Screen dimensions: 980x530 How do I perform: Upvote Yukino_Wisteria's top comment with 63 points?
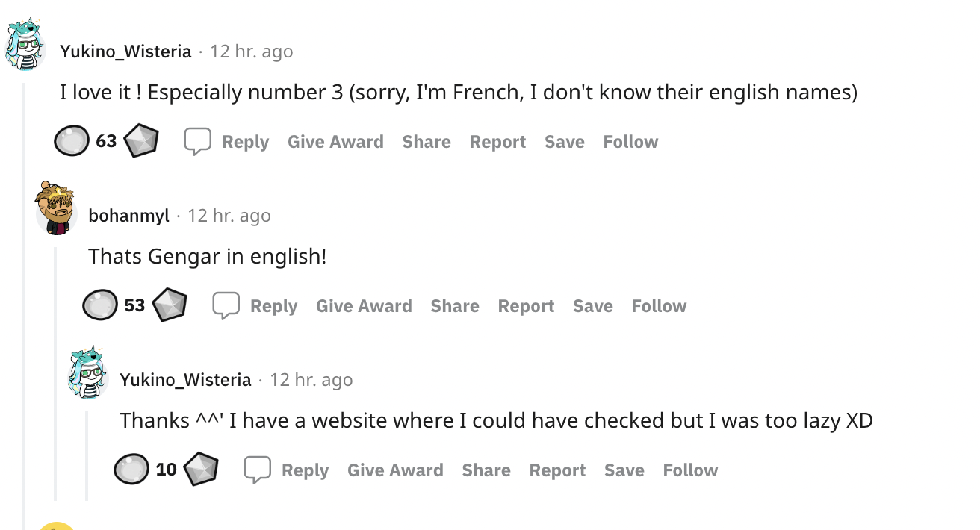(72, 141)
